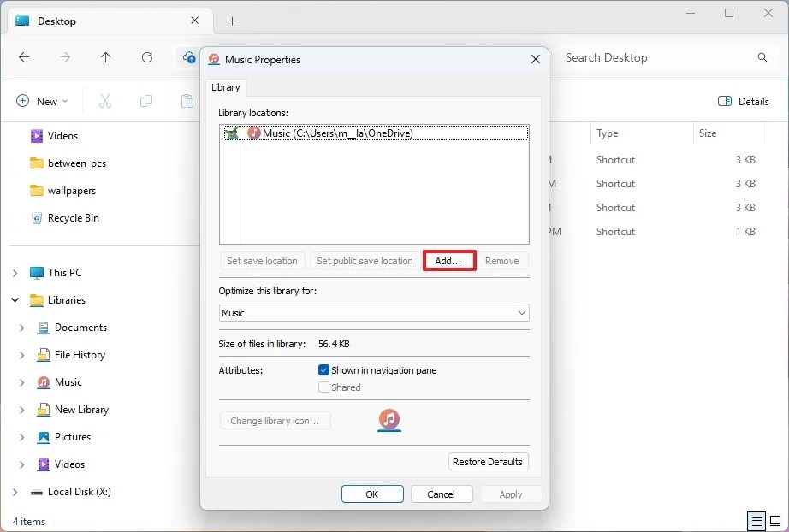Expand the New menu in the toolbar
Image resolution: width=789 pixels, height=532 pixels.
[x=41, y=101]
